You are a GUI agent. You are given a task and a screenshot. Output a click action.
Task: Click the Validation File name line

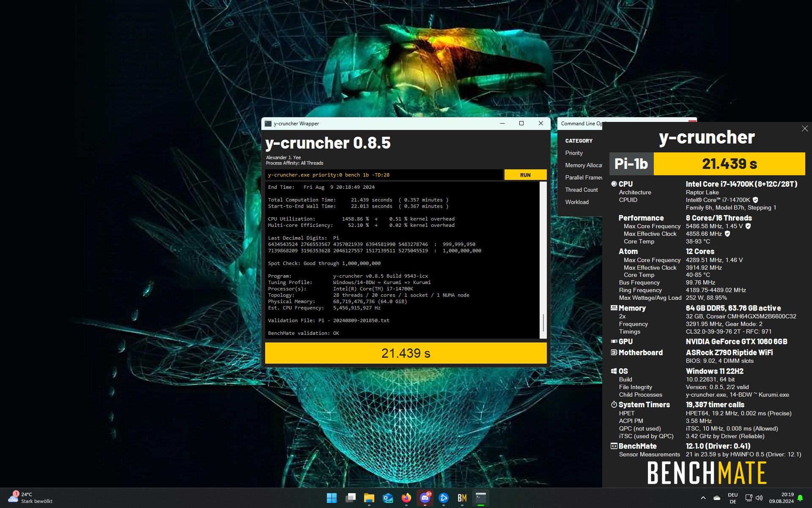point(329,320)
